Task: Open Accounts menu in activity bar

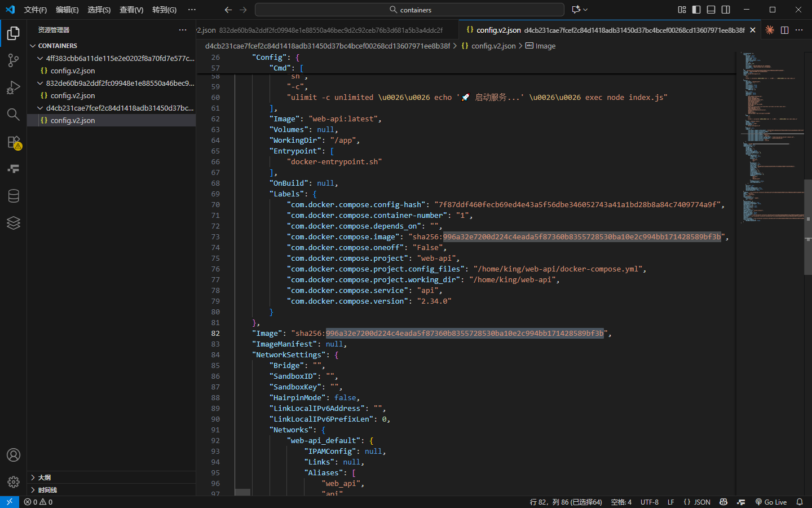Action: tap(14, 455)
